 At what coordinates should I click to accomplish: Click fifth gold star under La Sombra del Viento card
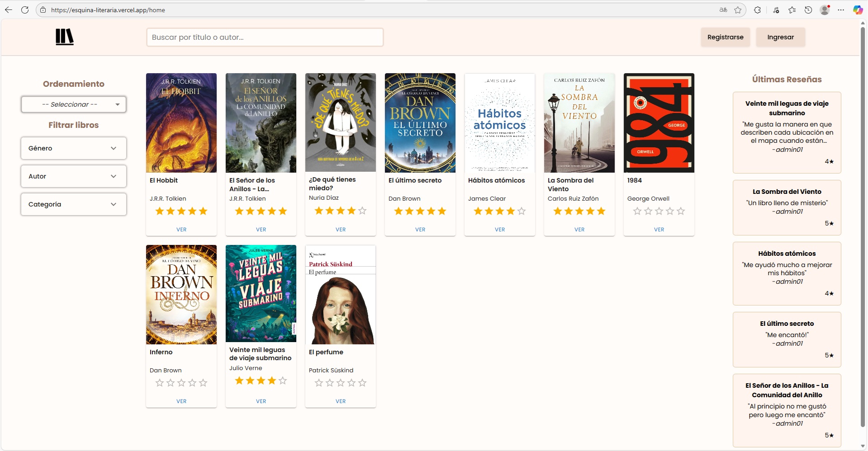tap(601, 211)
